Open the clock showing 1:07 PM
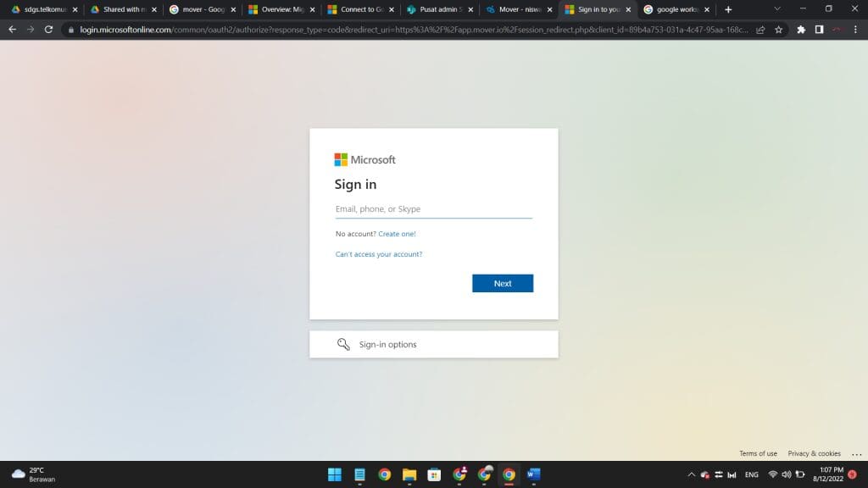This screenshot has height=488, width=868. (x=828, y=474)
